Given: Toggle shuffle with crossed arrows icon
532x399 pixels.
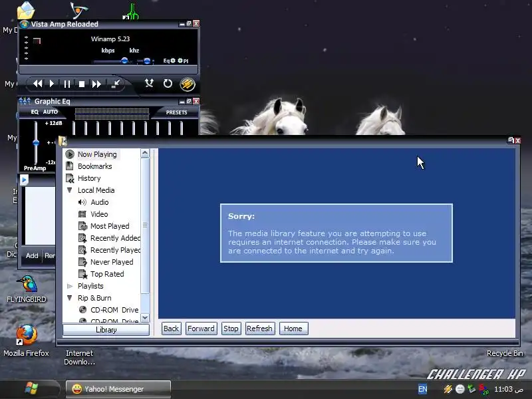Looking at the screenshot, I should (x=149, y=83).
